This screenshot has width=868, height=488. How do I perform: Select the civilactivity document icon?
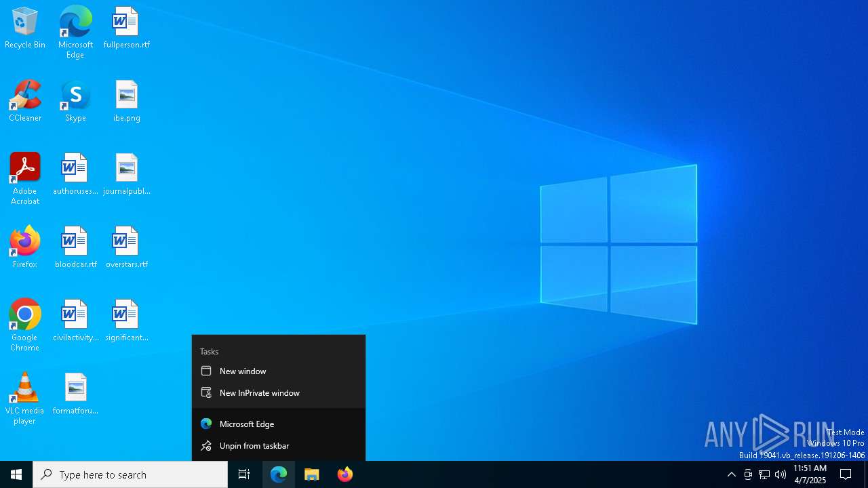(x=75, y=321)
